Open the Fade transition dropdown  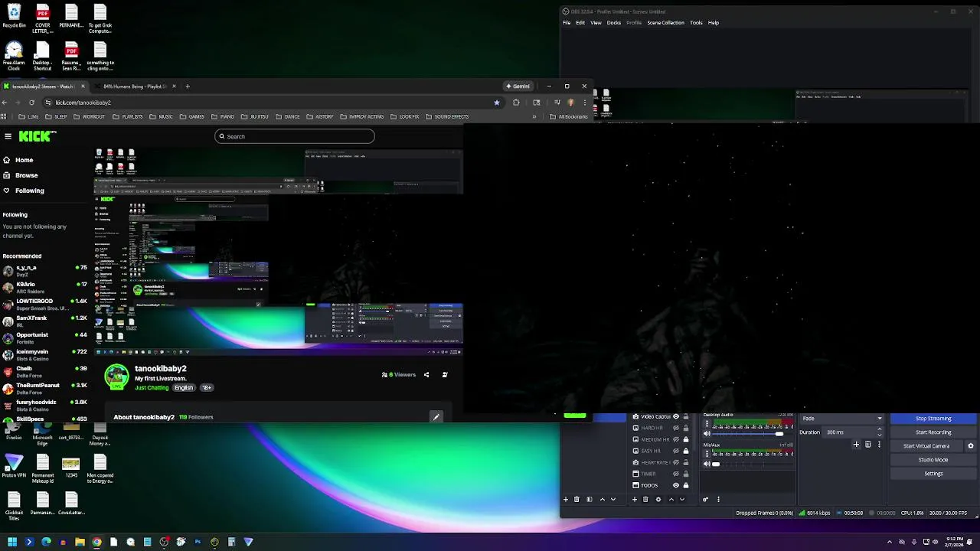(842, 419)
